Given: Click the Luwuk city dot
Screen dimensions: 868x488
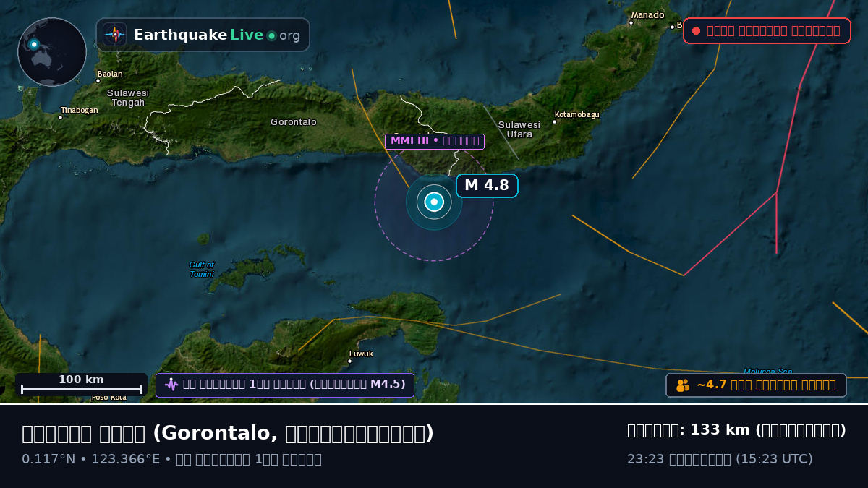Looking at the screenshot, I should 349,361.
